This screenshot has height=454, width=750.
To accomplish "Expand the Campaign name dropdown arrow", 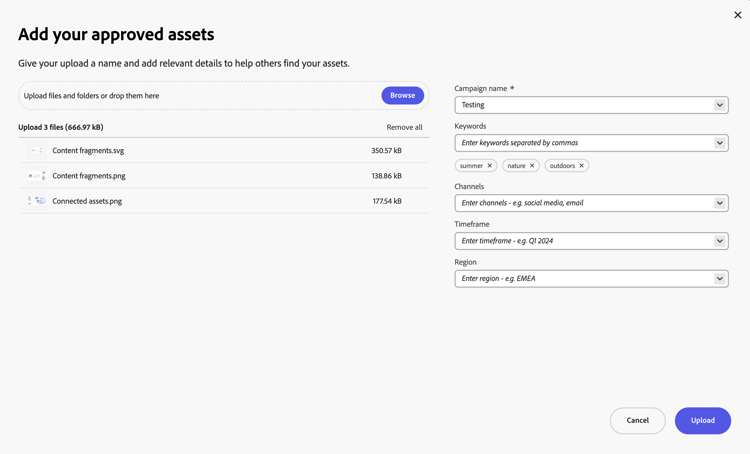I will click(x=719, y=105).
